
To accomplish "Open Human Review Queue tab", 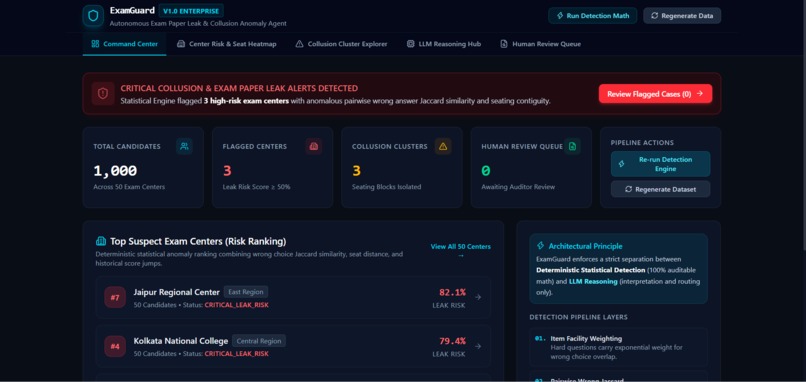I will click(540, 44).
